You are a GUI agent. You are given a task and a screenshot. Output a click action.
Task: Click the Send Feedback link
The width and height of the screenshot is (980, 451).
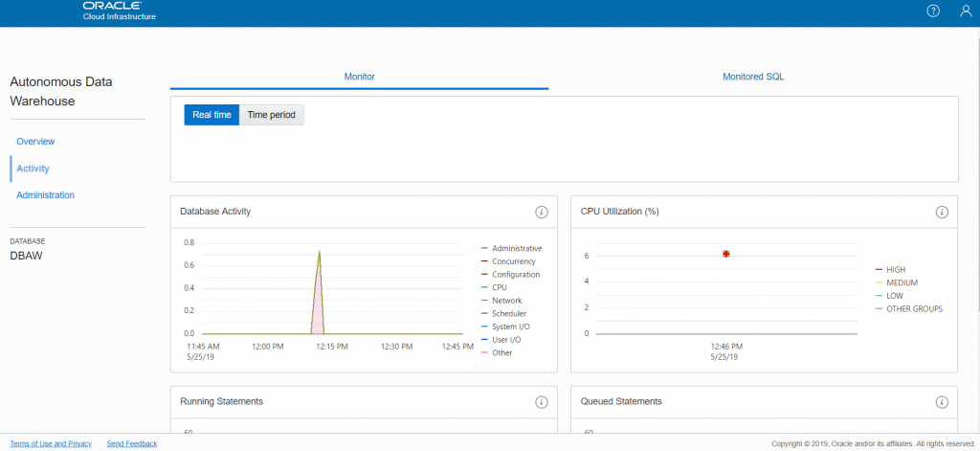click(132, 443)
